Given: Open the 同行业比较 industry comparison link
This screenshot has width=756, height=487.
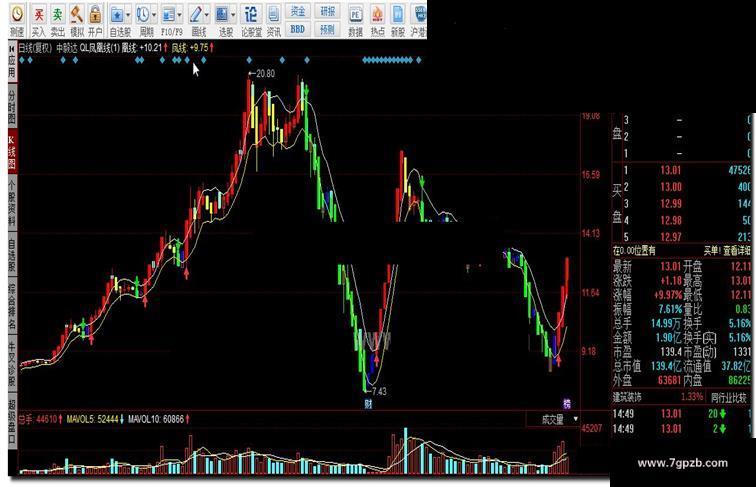Looking at the screenshot, I should point(728,398).
